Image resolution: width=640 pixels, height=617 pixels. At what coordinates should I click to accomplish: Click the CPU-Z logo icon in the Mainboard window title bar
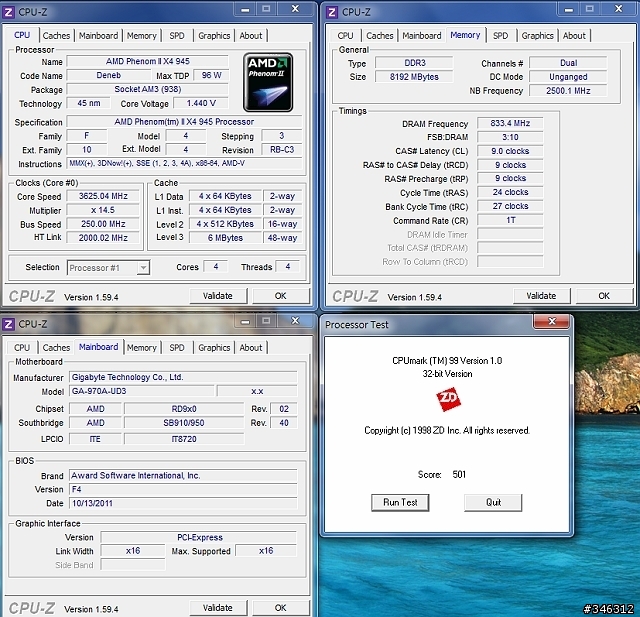coord(9,324)
